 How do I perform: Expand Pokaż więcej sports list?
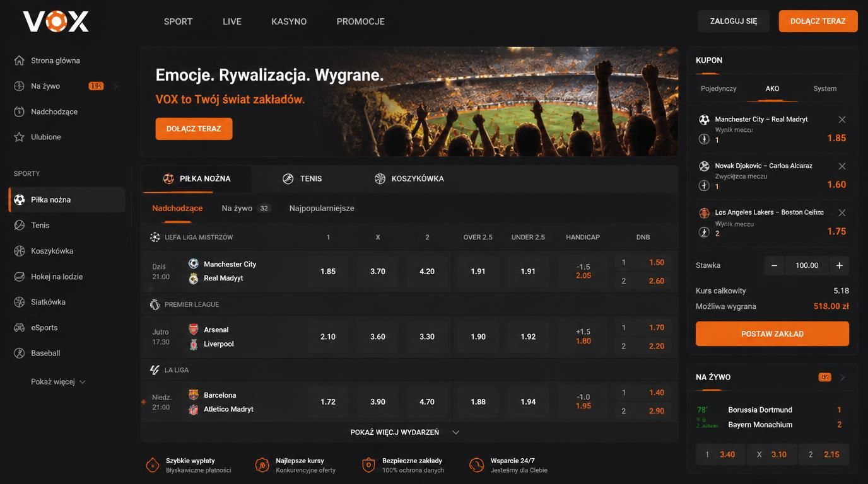pos(58,382)
